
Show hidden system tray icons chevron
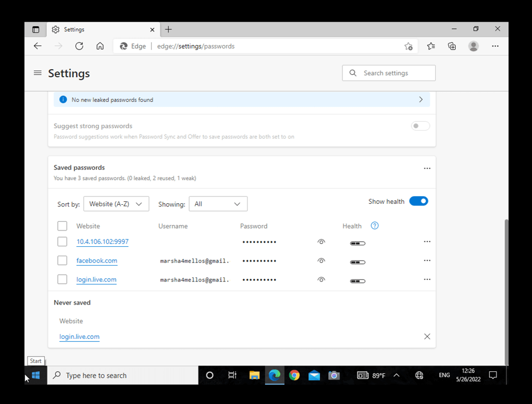396,375
